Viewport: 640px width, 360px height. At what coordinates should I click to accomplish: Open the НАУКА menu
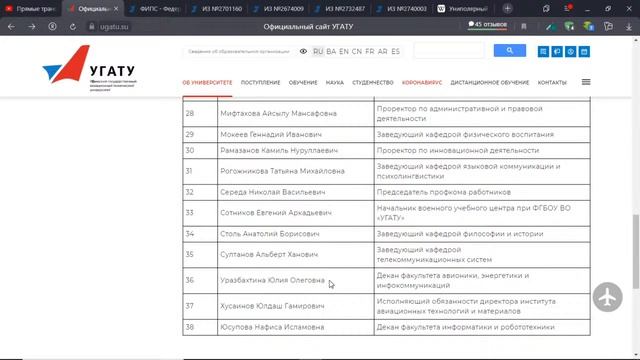[335, 82]
